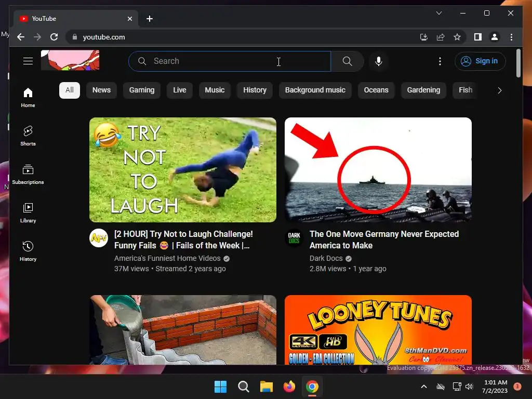Open taskbar Search
This screenshot has height=399, width=532.
(x=243, y=387)
